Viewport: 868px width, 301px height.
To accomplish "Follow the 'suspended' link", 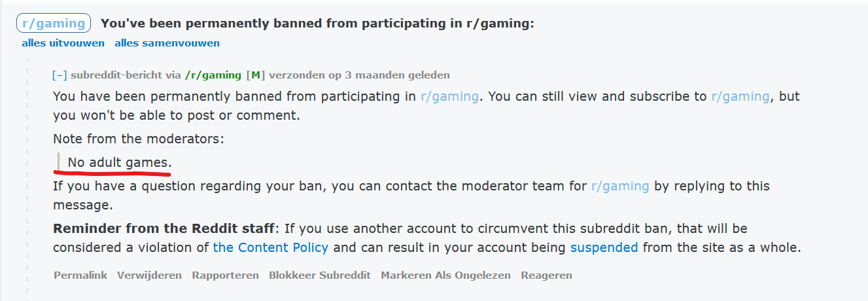I will 604,248.
